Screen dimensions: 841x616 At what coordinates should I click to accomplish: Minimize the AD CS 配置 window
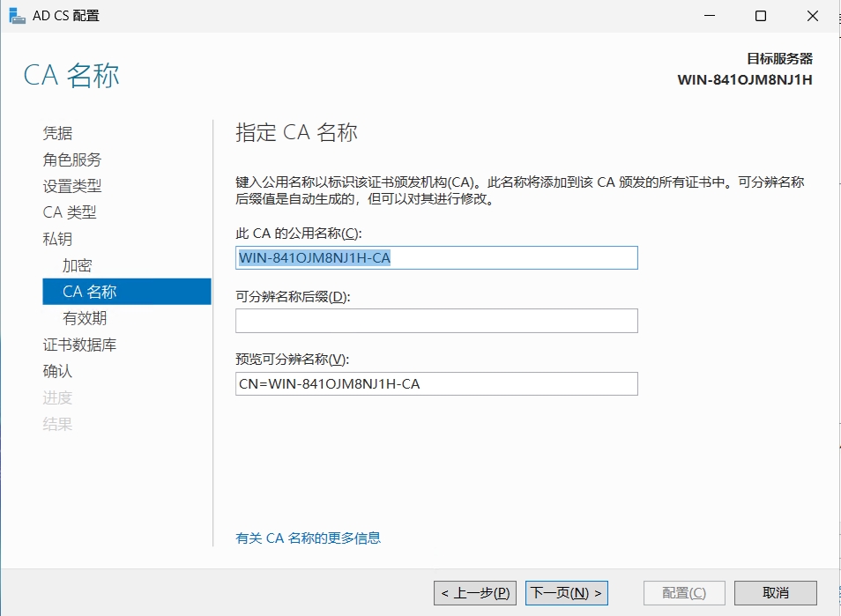pos(710,16)
